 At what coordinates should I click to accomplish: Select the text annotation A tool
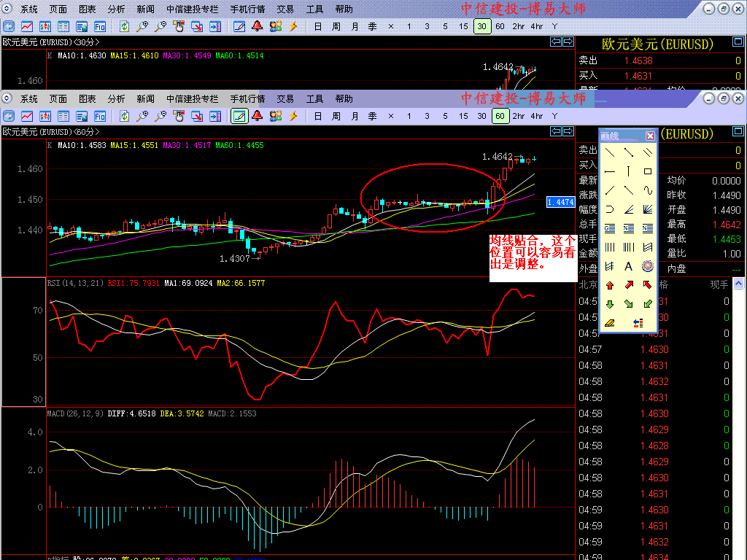pyautogui.click(x=629, y=266)
